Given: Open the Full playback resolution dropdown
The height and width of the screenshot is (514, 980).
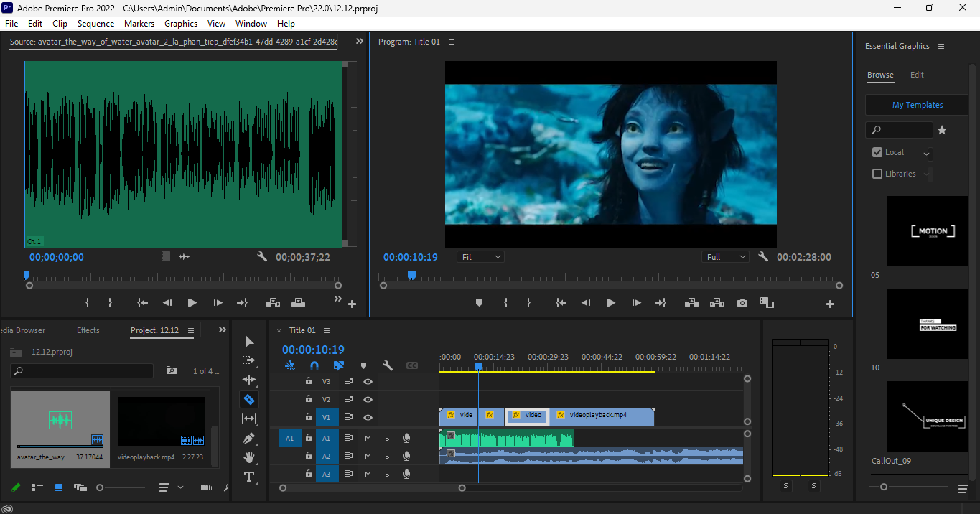Looking at the screenshot, I should [725, 257].
